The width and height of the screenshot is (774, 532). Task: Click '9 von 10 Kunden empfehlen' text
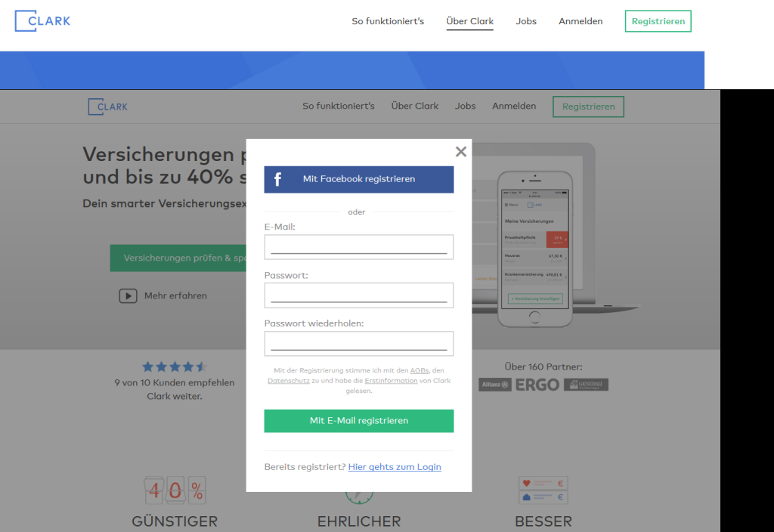(x=175, y=382)
